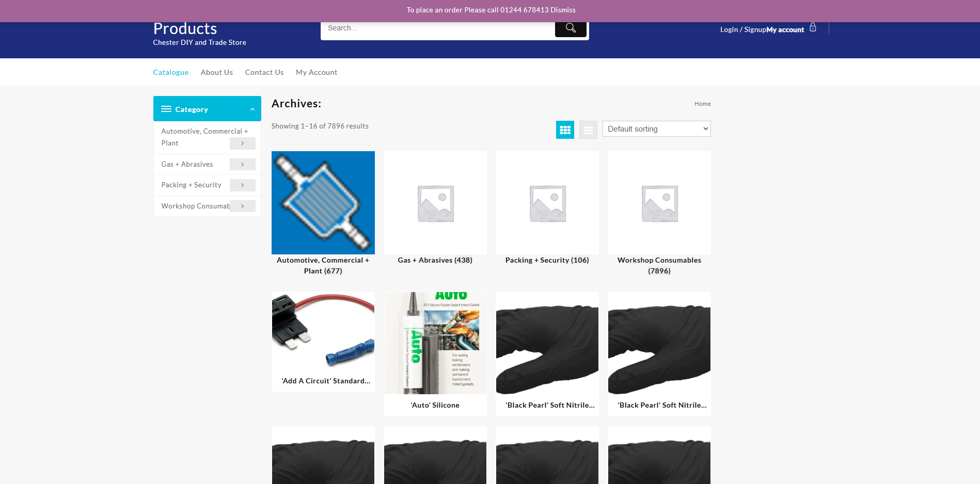This screenshot has height=484, width=980.
Task: Go to the About Us page
Action: [x=216, y=73]
